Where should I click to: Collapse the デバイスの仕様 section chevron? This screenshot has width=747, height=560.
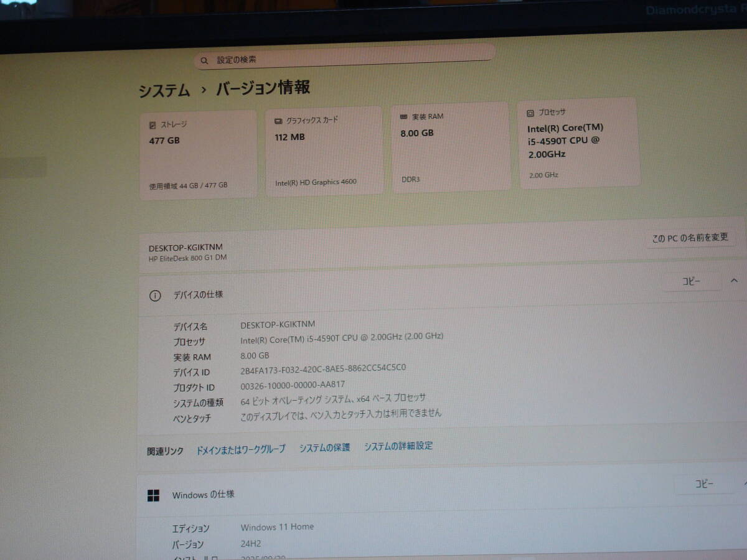[733, 281]
